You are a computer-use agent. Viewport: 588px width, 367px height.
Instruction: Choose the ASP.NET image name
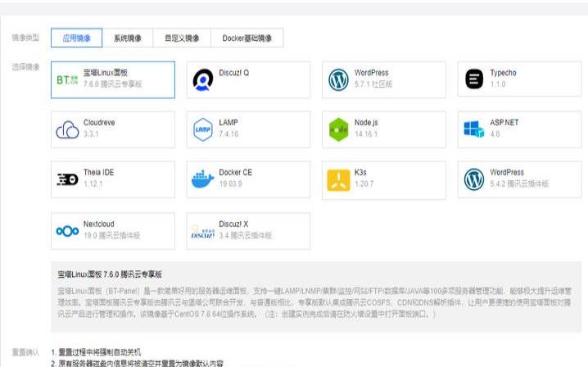pos(504,122)
